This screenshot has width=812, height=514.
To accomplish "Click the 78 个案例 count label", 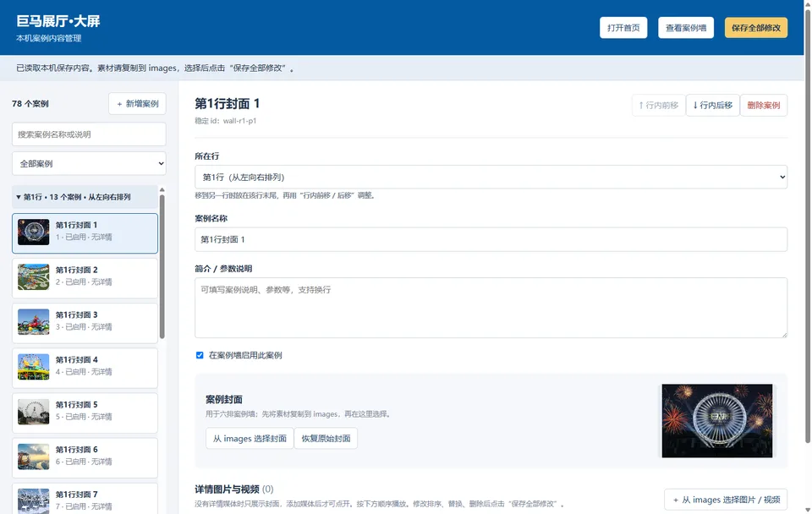I will (30, 103).
